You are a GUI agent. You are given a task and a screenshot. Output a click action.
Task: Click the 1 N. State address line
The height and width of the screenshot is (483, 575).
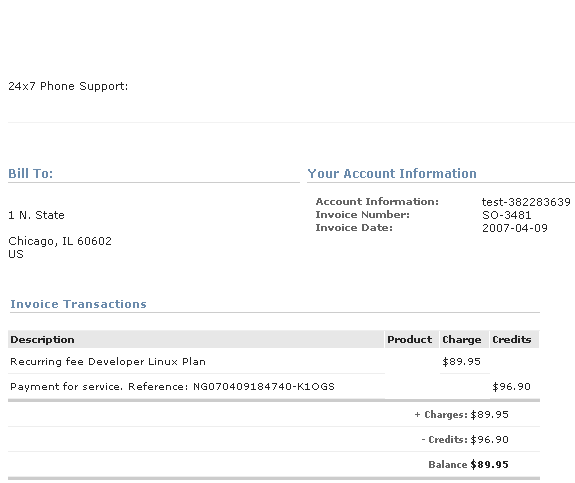(36, 215)
